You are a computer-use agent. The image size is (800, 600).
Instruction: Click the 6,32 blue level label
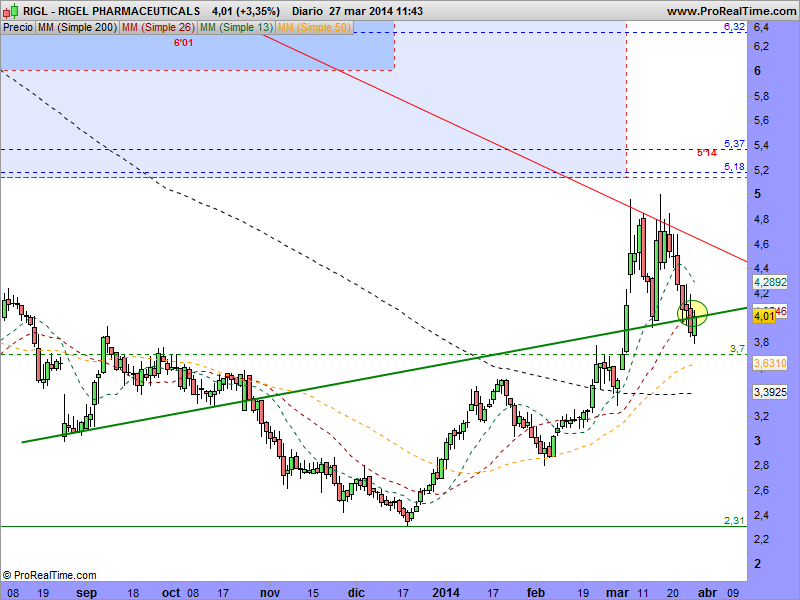pos(734,27)
